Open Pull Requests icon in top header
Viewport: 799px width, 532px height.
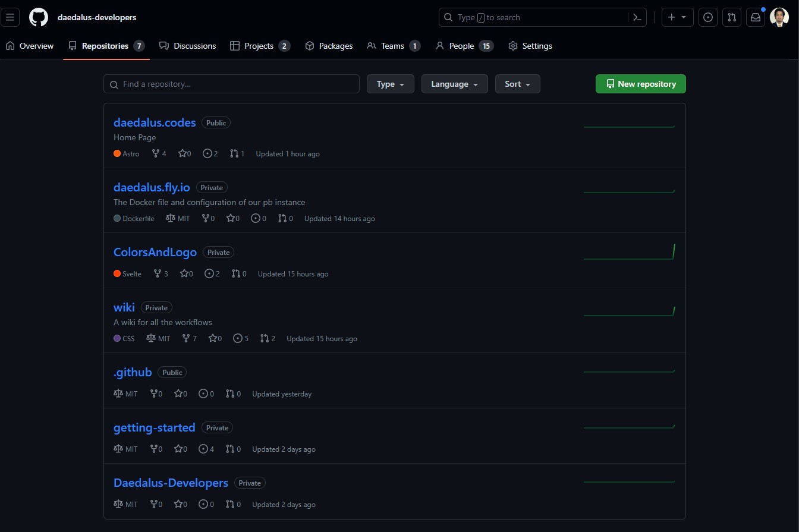click(x=732, y=17)
